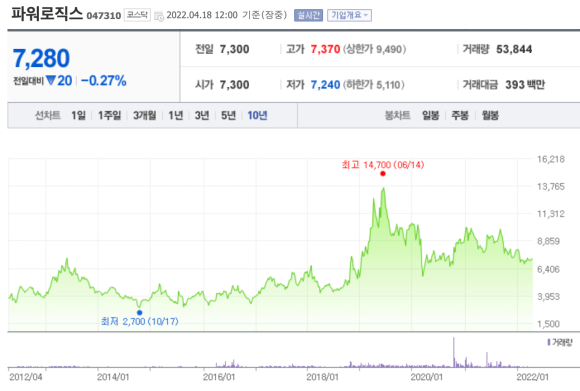Click the 16,218 y-axis label
The height and width of the screenshot is (391, 580).
point(551,159)
